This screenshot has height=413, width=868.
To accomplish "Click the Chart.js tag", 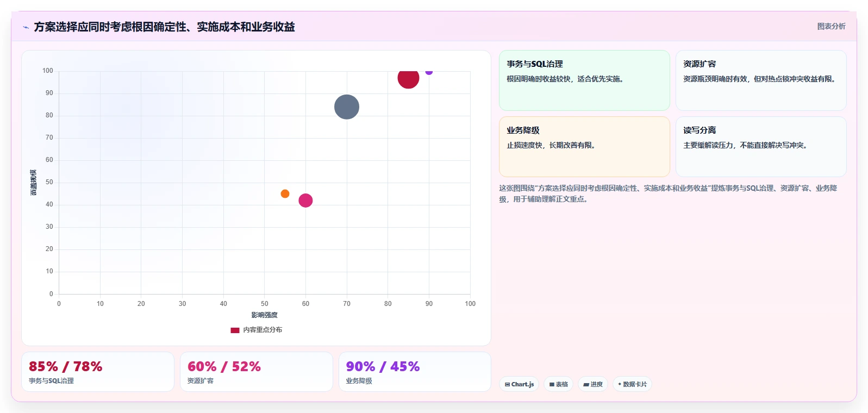I will (x=519, y=384).
